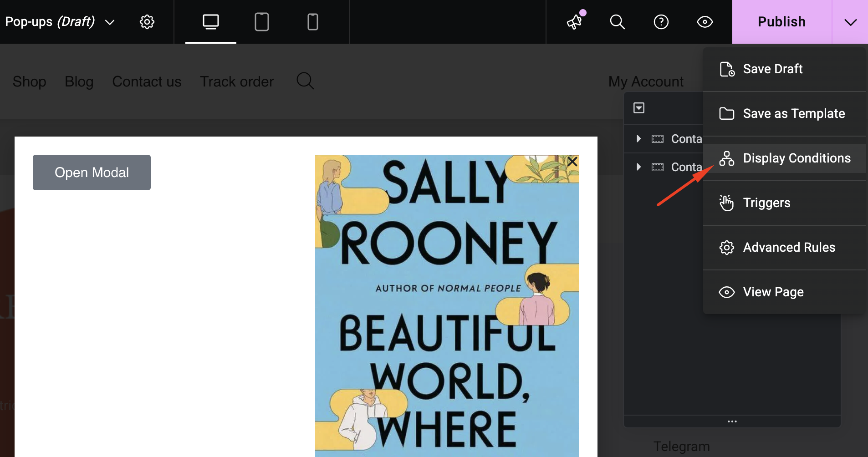Expand the second Container tree row
Image resolution: width=868 pixels, height=457 pixels.
(x=638, y=167)
